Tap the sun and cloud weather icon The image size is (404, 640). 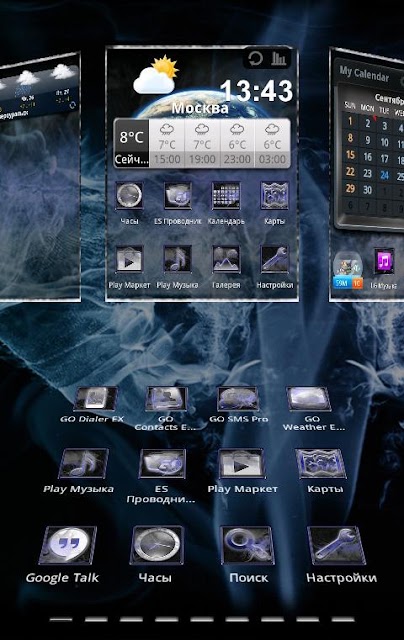(x=156, y=75)
